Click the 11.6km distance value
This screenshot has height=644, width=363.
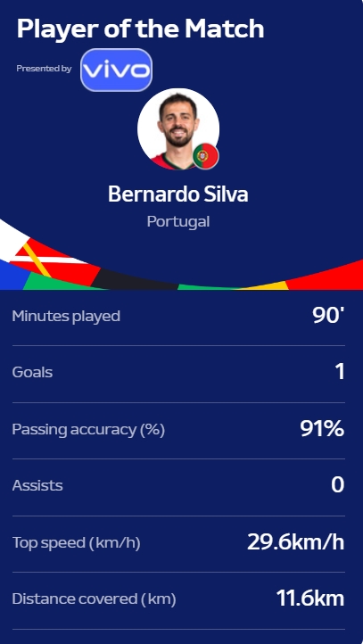point(310,599)
